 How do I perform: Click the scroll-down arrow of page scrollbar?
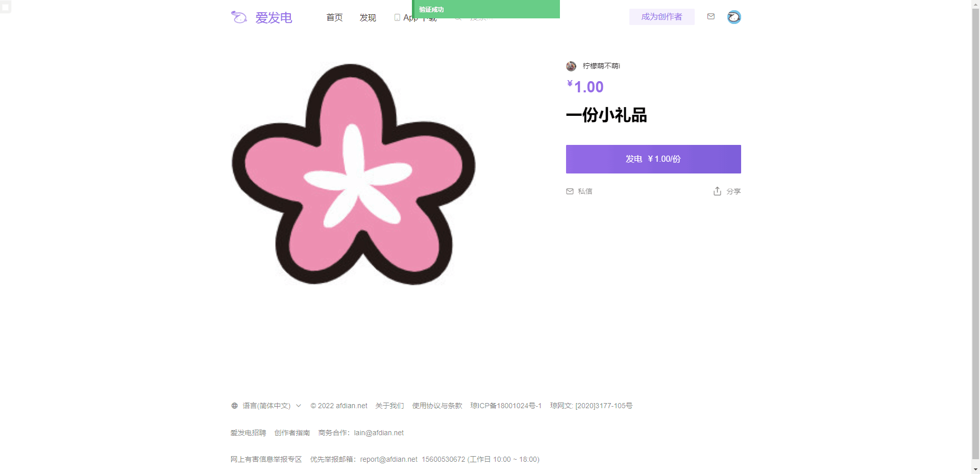click(x=975, y=469)
